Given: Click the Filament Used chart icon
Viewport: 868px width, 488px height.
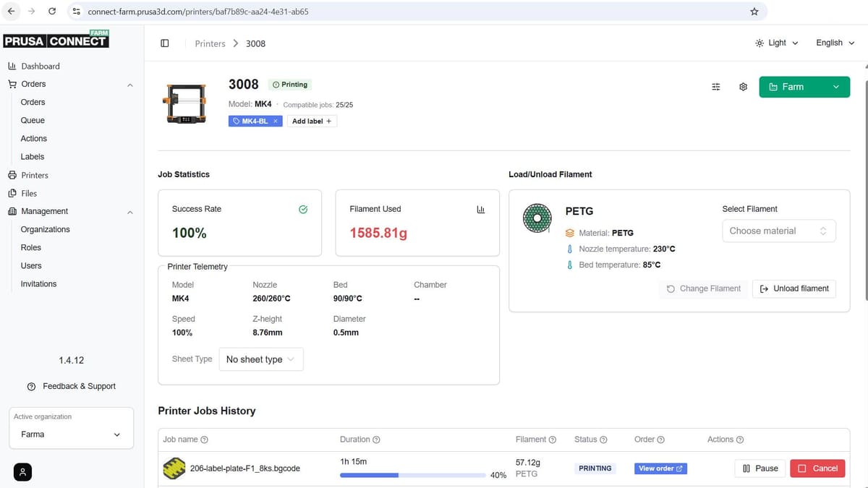Looking at the screenshot, I should (480, 209).
